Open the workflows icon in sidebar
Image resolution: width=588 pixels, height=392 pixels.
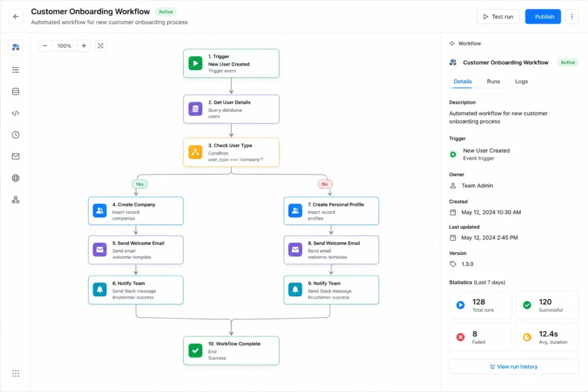[16, 47]
